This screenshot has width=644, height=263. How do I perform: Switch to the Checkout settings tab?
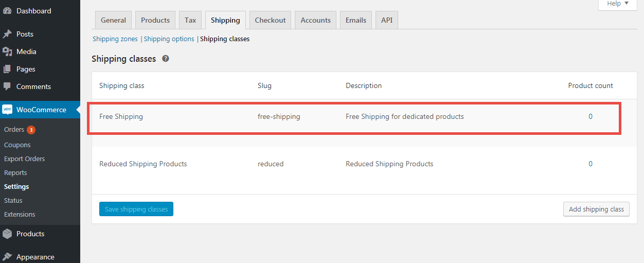click(270, 20)
